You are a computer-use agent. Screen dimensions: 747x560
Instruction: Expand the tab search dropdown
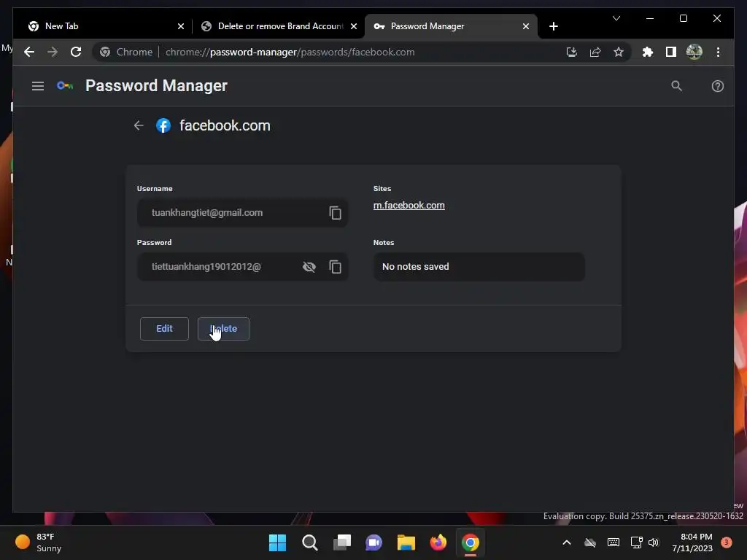click(x=616, y=18)
